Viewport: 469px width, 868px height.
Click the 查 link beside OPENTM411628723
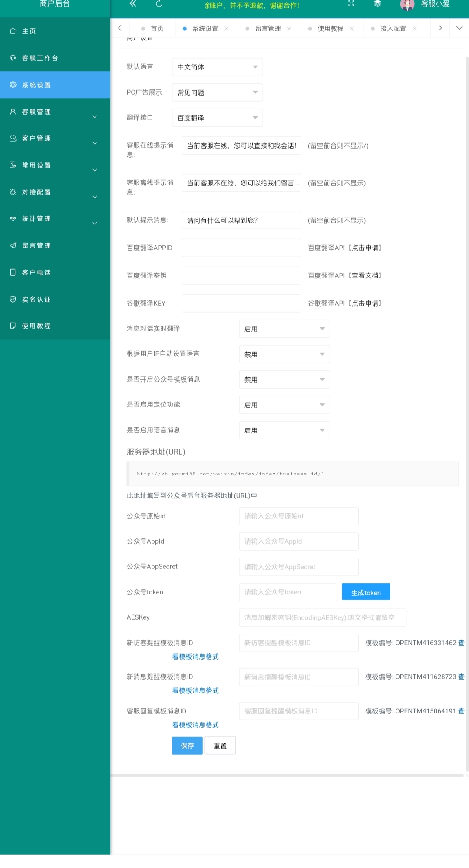tap(461, 677)
